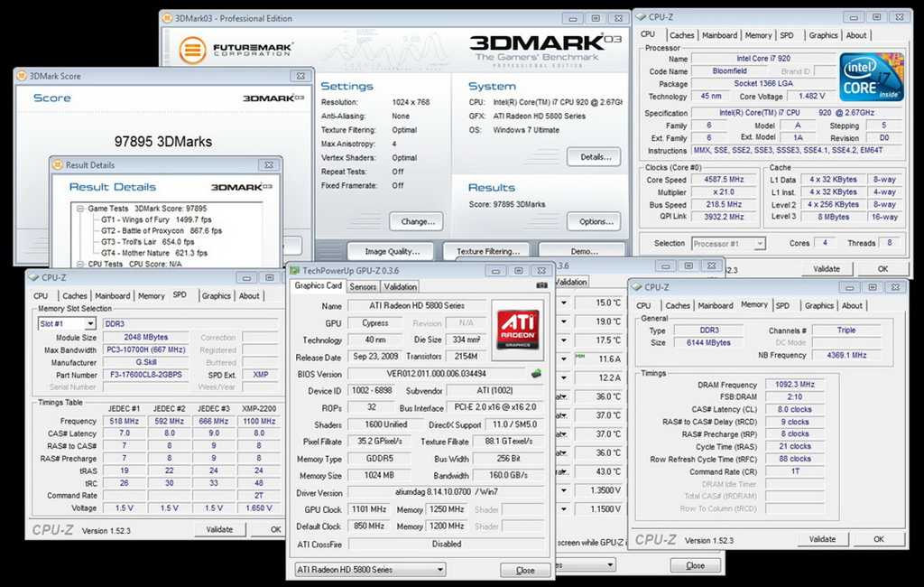
Task: Click the Intel Core i7 logo in CPU-Z
Action: 872,77
